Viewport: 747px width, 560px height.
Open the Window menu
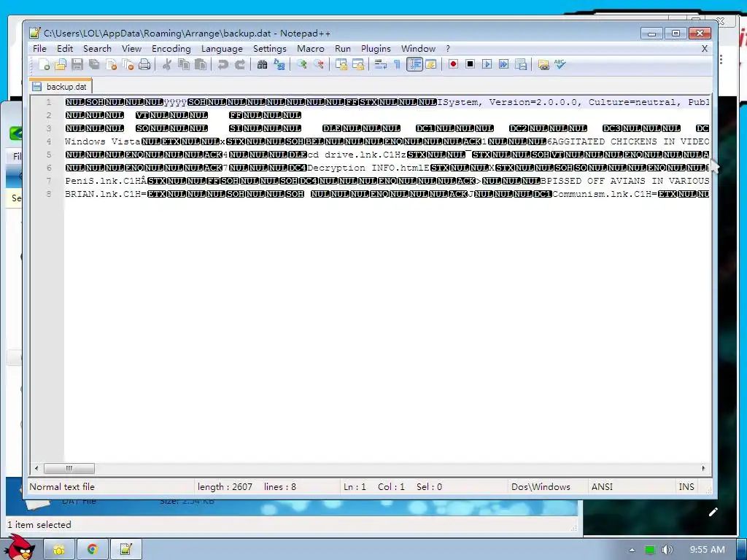pyautogui.click(x=418, y=49)
